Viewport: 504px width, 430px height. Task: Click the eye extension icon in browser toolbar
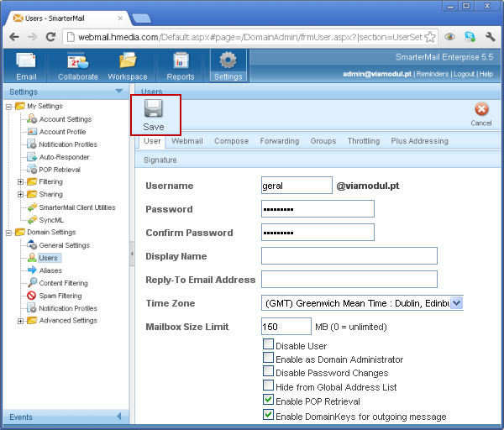(449, 37)
